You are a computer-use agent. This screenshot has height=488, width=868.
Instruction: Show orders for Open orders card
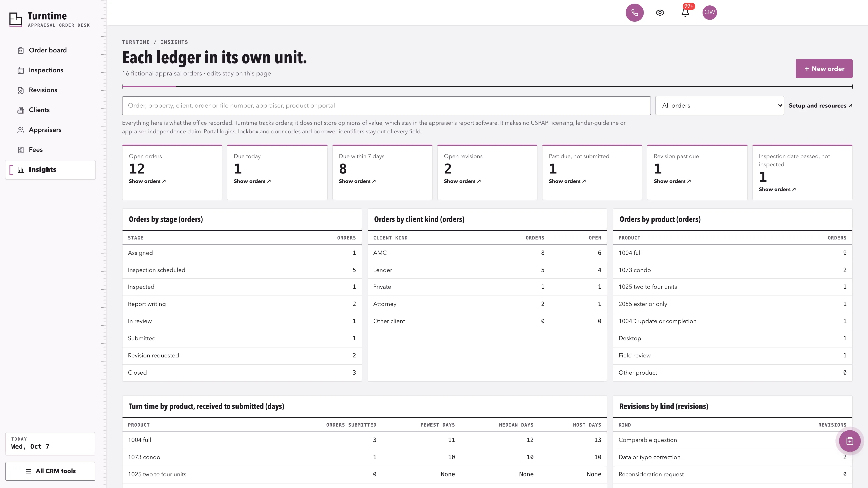pos(147,181)
